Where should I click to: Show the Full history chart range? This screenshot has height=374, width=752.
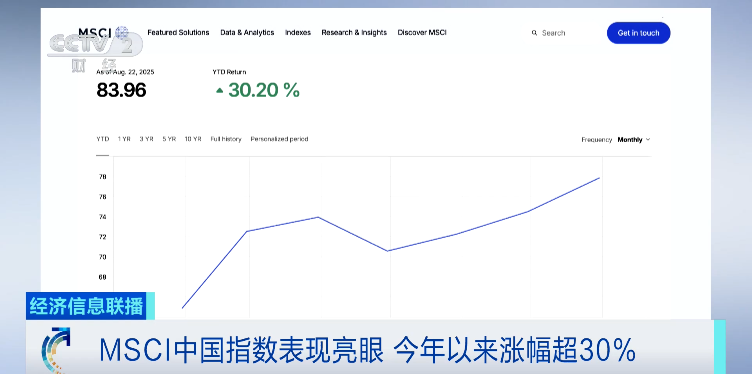[226, 139]
